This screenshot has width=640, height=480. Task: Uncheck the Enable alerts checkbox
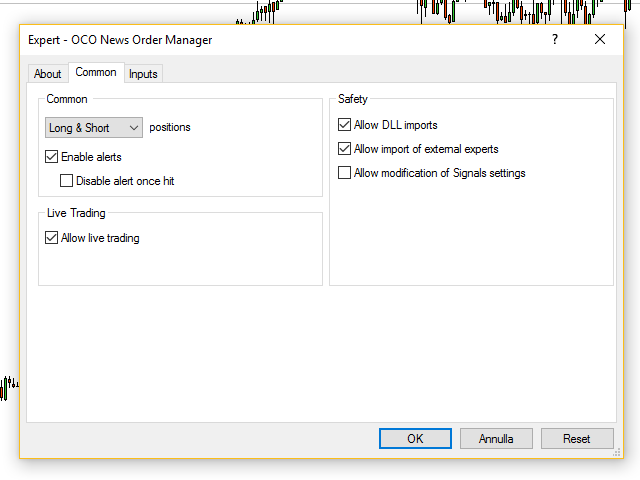click(x=51, y=157)
